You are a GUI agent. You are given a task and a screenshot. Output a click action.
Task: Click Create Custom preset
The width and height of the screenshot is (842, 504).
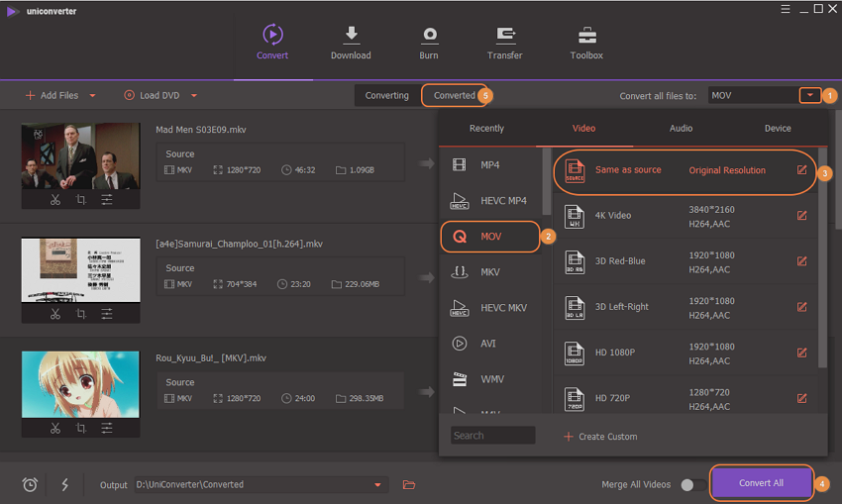[x=600, y=437]
